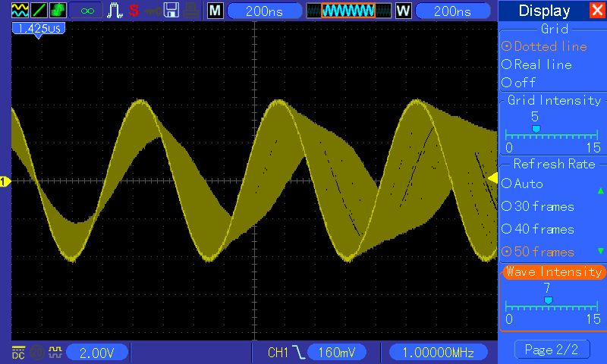Click the W window timebase icon
This screenshot has height=364, width=607.
(403, 11)
